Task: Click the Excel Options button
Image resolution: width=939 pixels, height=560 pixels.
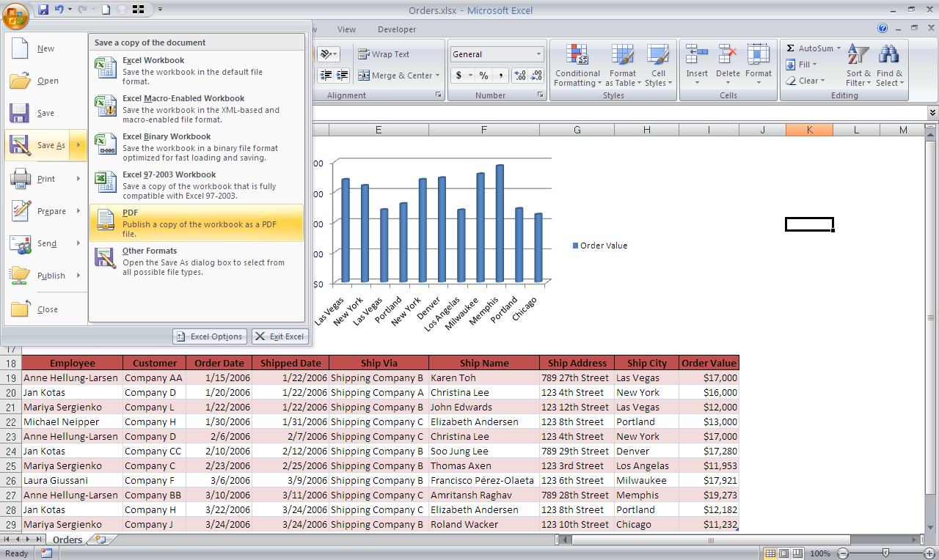Action: click(209, 336)
